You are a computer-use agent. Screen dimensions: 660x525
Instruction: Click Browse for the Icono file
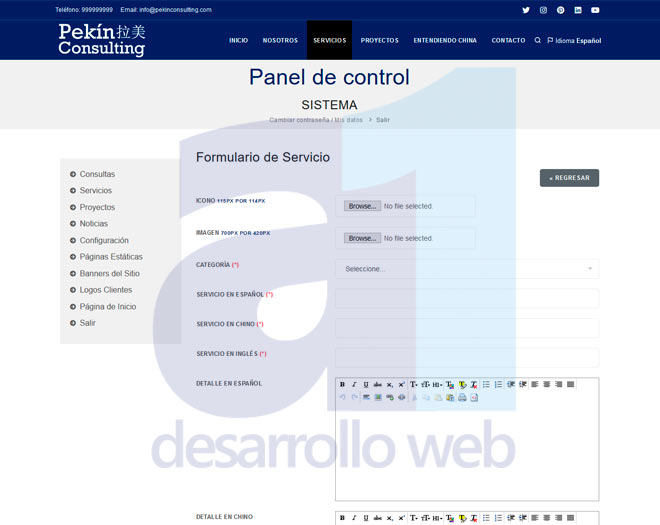click(x=362, y=206)
